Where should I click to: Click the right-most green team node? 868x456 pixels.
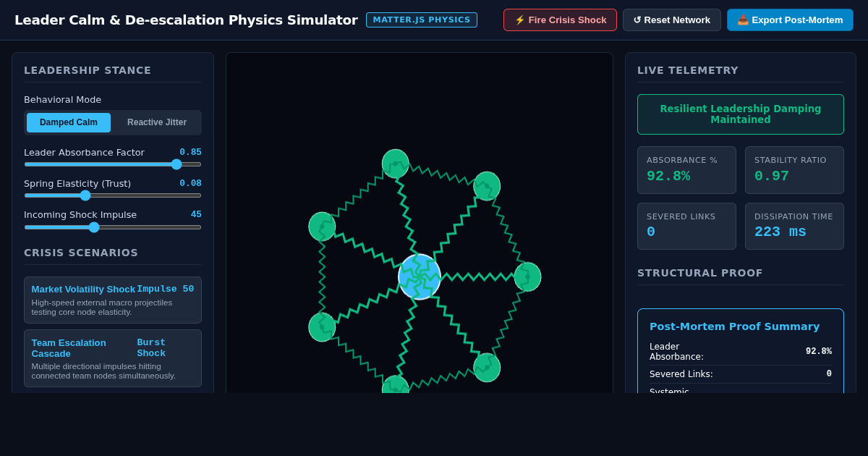tap(527, 276)
